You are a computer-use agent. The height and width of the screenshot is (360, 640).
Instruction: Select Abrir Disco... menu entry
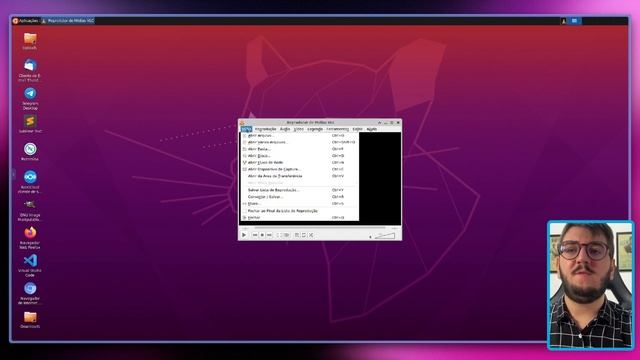[299, 156]
